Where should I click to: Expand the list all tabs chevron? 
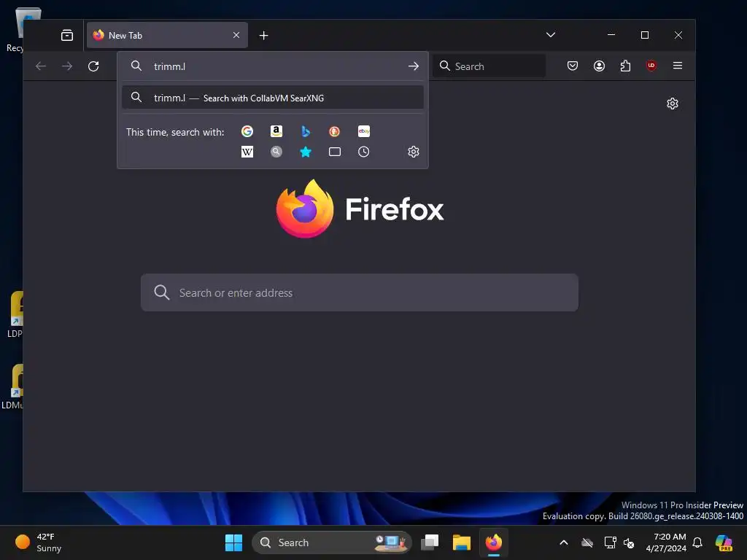pyautogui.click(x=551, y=35)
